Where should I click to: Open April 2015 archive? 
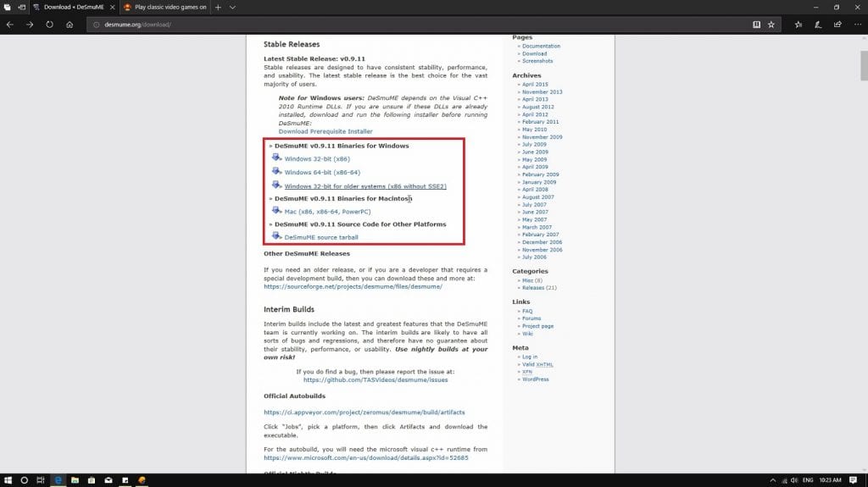click(x=535, y=85)
